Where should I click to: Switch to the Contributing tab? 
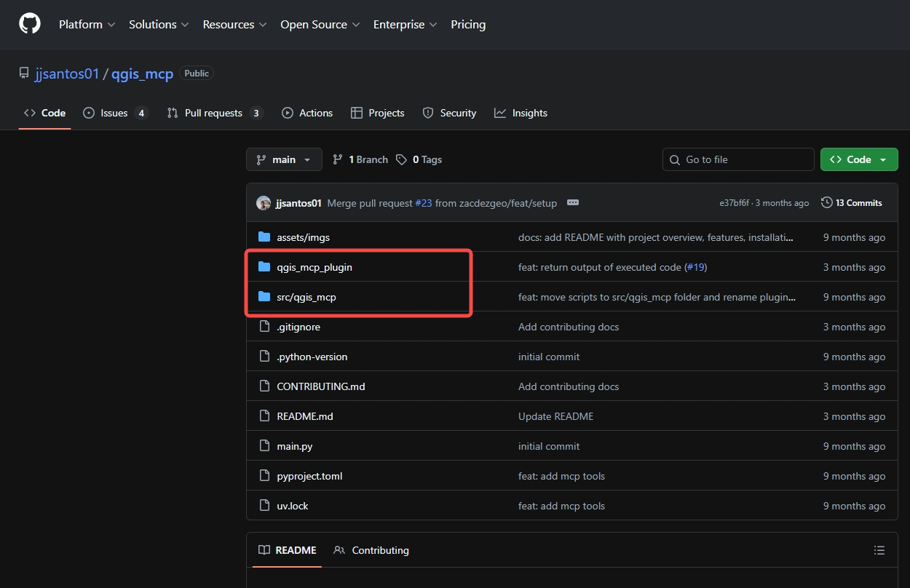click(x=371, y=550)
